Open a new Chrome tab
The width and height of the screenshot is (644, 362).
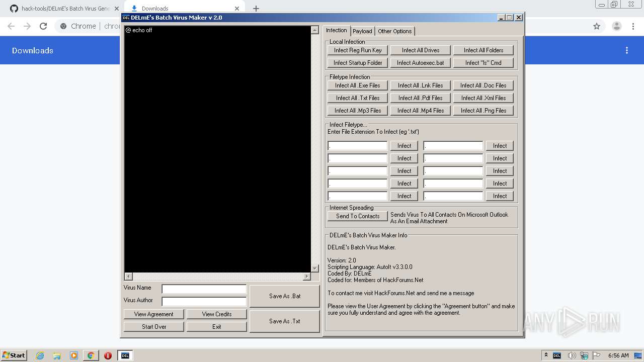point(256,9)
